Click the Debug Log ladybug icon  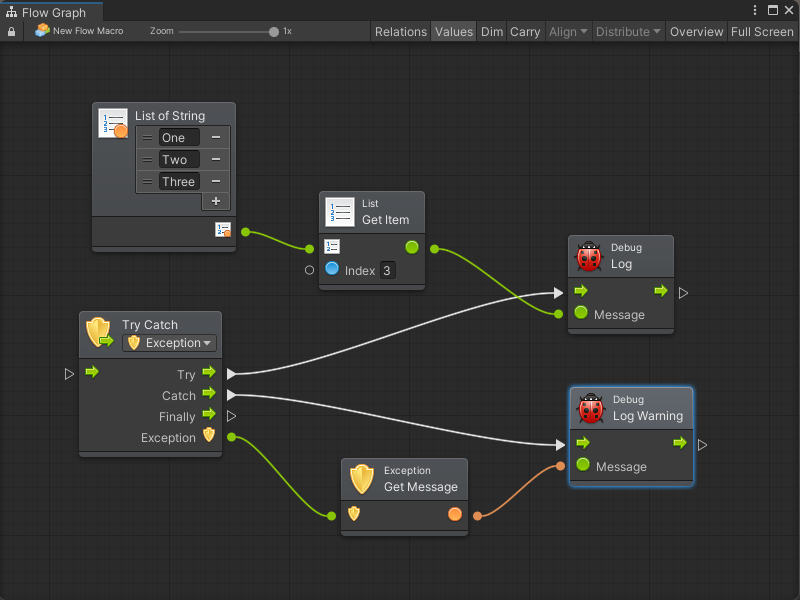click(589, 257)
